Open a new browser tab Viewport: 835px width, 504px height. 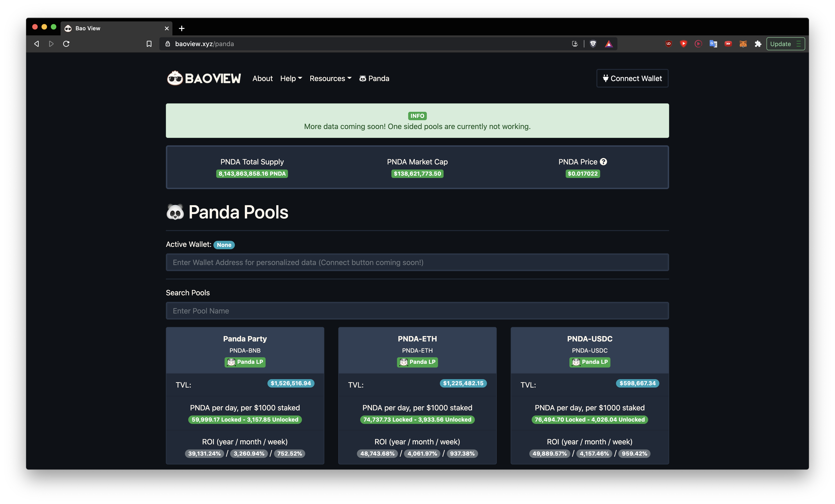click(x=182, y=28)
